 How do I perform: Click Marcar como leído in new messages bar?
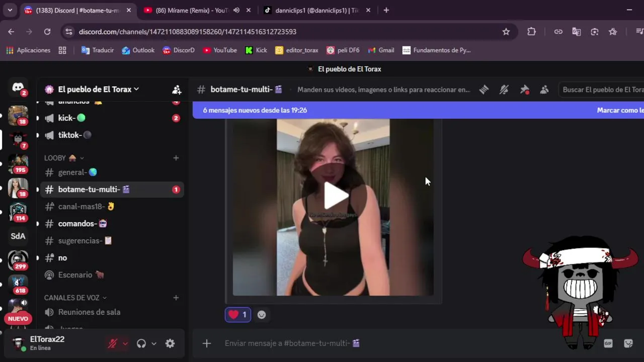tap(620, 110)
